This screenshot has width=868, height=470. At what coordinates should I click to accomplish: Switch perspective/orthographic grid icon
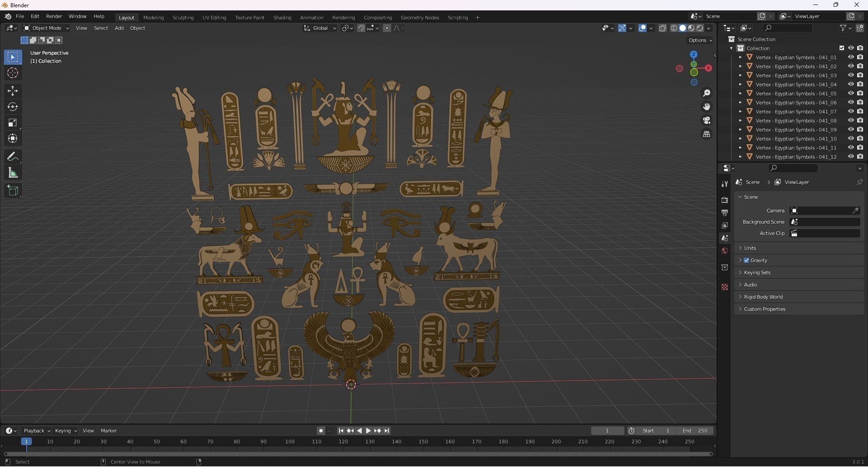point(707,134)
